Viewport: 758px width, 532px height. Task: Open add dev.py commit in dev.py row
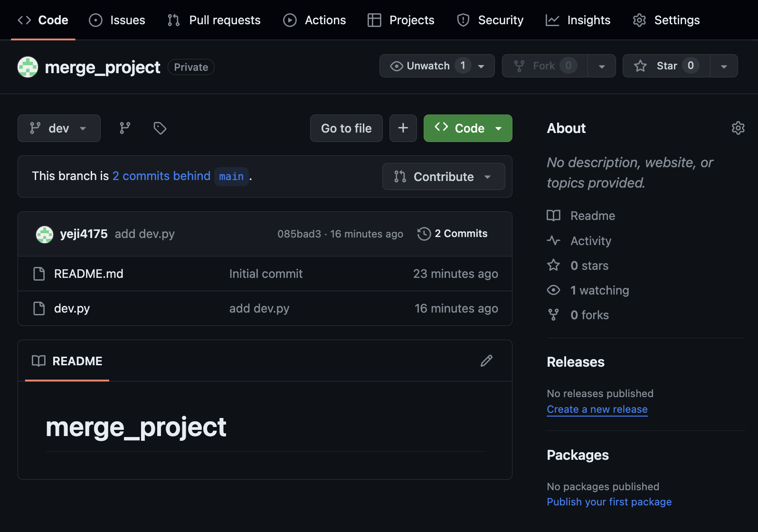pyautogui.click(x=259, y=308)
